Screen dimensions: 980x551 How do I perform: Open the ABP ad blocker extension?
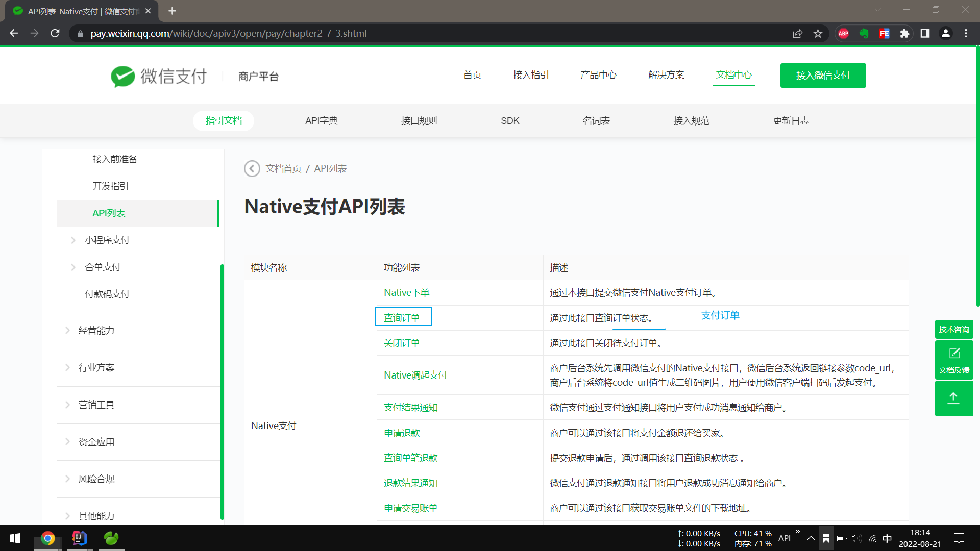(843, 33)
